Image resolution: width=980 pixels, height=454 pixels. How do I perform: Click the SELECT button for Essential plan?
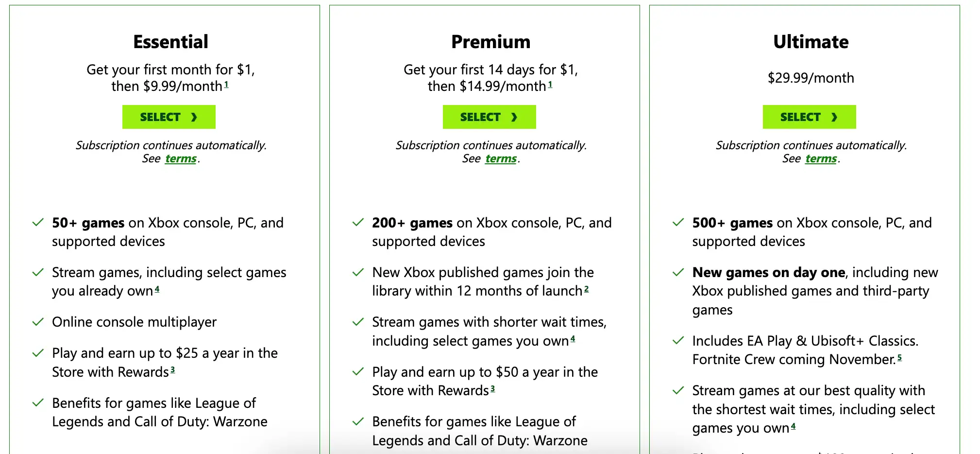pos(169,117)
